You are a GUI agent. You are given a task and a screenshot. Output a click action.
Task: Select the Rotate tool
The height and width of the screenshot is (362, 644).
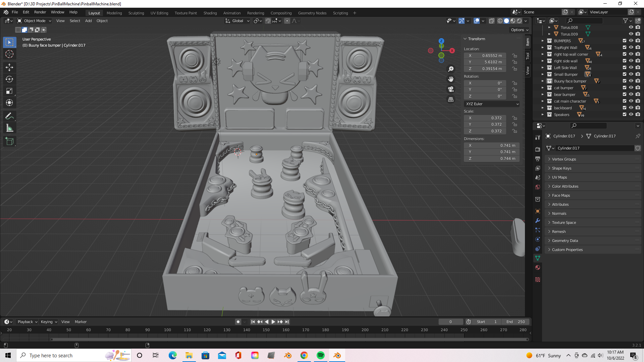tap(9, 79)
